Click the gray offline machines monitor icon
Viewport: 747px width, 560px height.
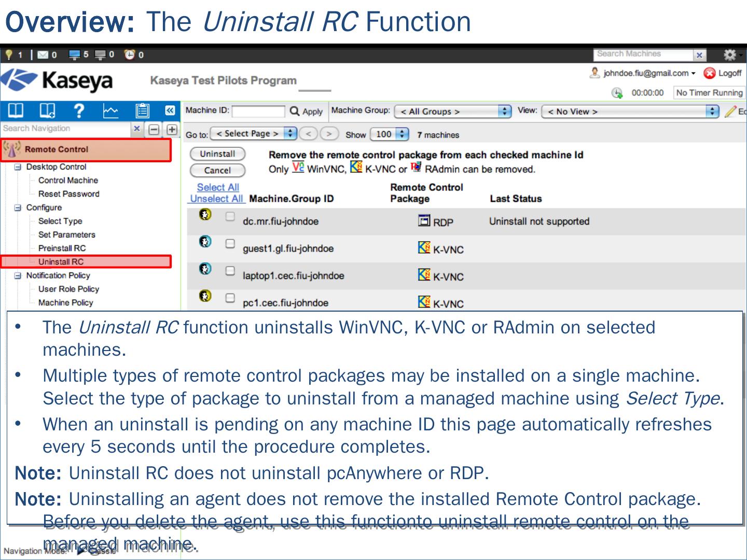(100, 54)
